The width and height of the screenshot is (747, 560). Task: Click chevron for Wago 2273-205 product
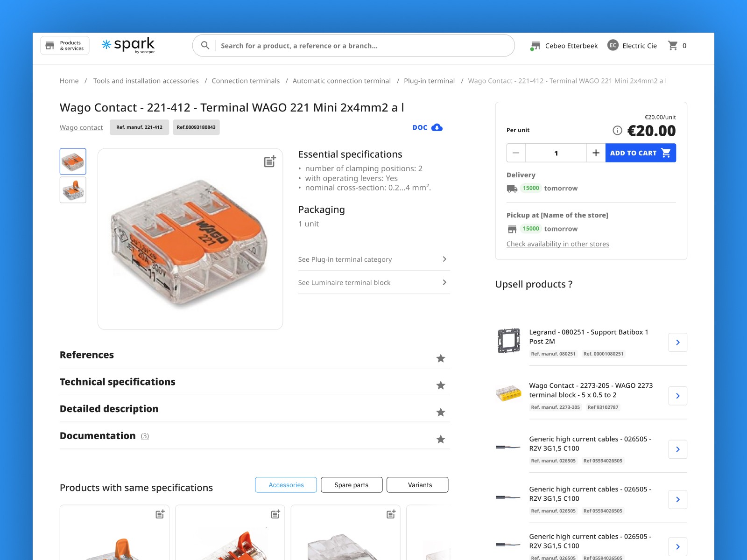coord(678,396)
